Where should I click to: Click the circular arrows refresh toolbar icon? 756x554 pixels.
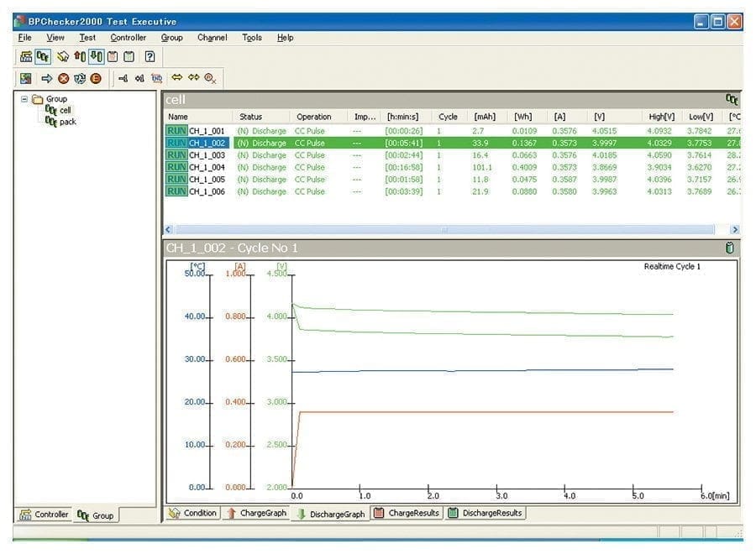coord(80,78)
